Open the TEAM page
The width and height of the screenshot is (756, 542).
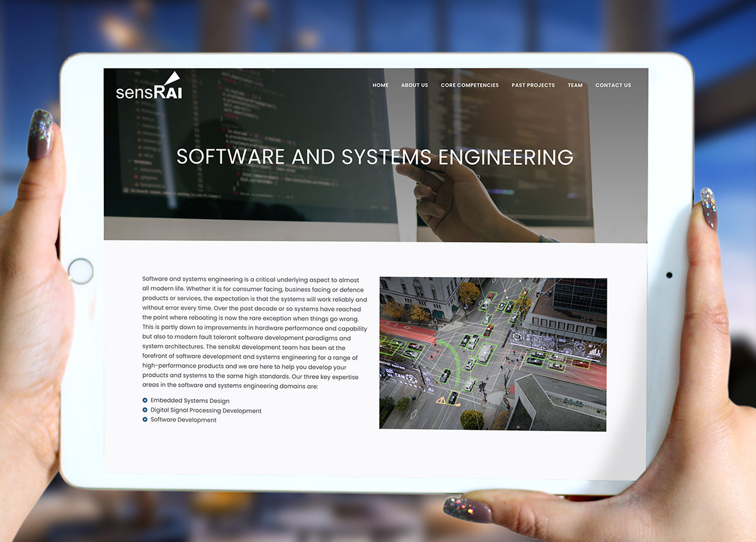[x=575, y=86]
